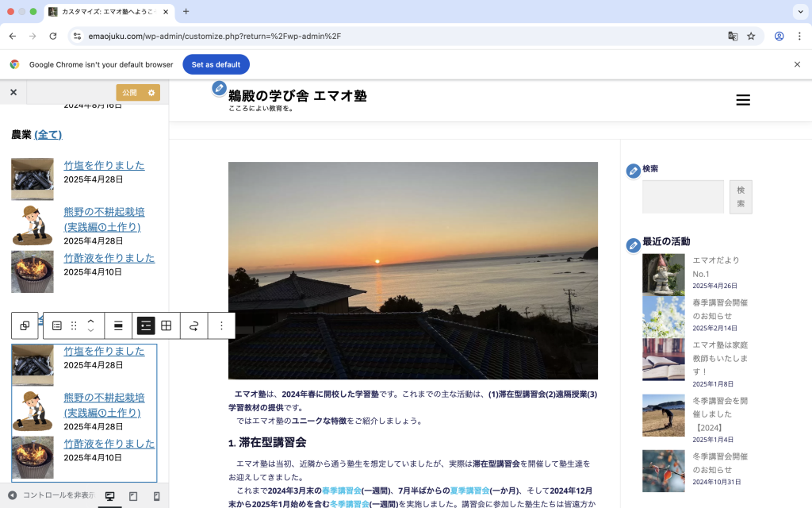Image resolution: width=812 pixels, height=508 pixels.
Task: Click the replace/transform loop icon in toolbar
Action: coord(193,325)
